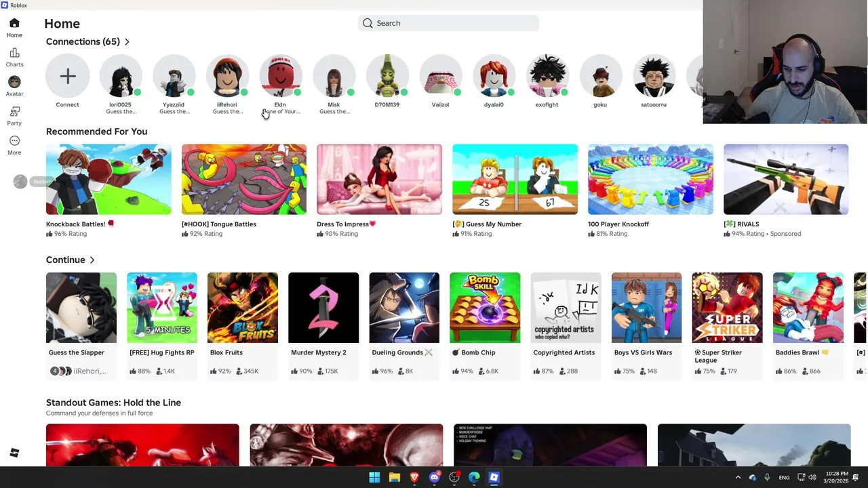The height and width of the screenshot is (488, 868).
Task: Expand the Continue section chevron
Action: point(92,260)
